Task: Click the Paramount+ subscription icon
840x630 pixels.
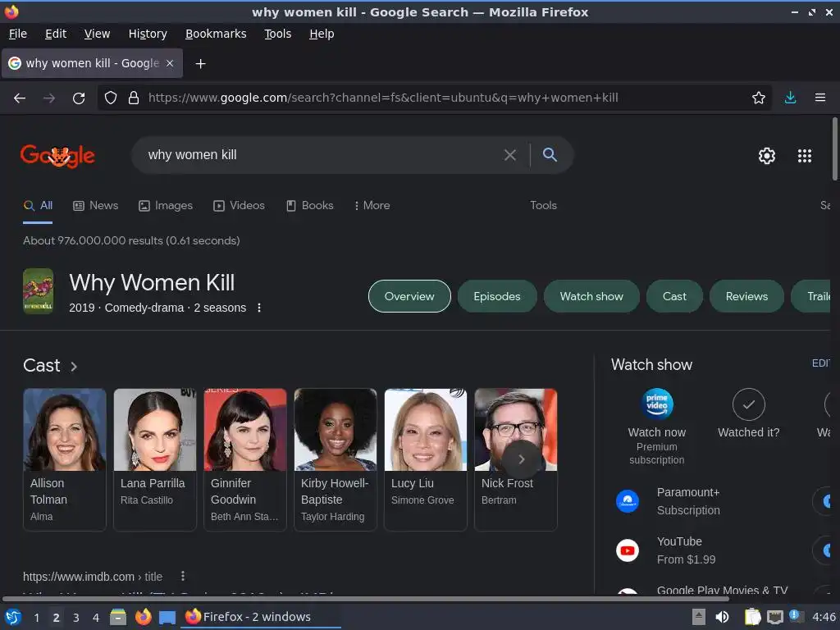Action: click(x=628, y=501)
